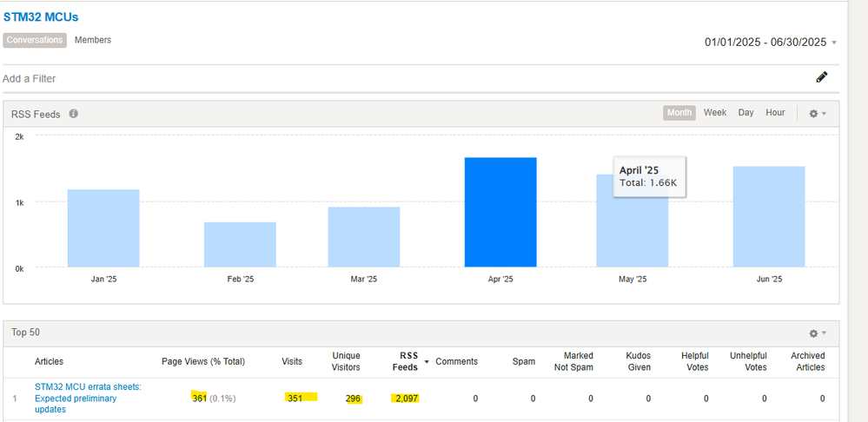Click the RSS Feeds chart title

[36, 115]
